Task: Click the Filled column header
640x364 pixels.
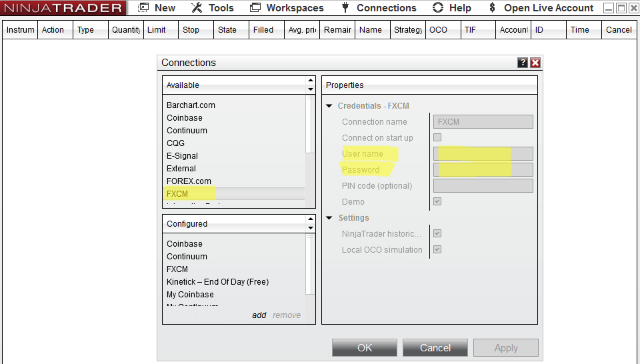Action: (267, 30)
